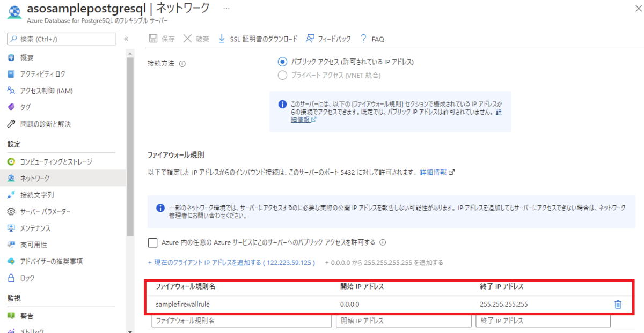Collapse the sidebar with the double chevron
The height and width of the screenshot is (333, 644).
pos(126,39)
